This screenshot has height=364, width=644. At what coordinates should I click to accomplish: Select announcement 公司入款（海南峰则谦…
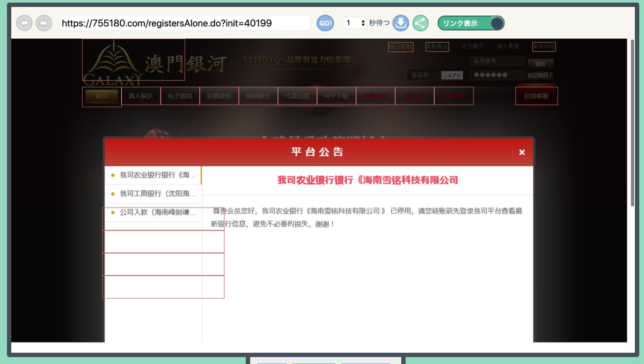coord(153,212)
